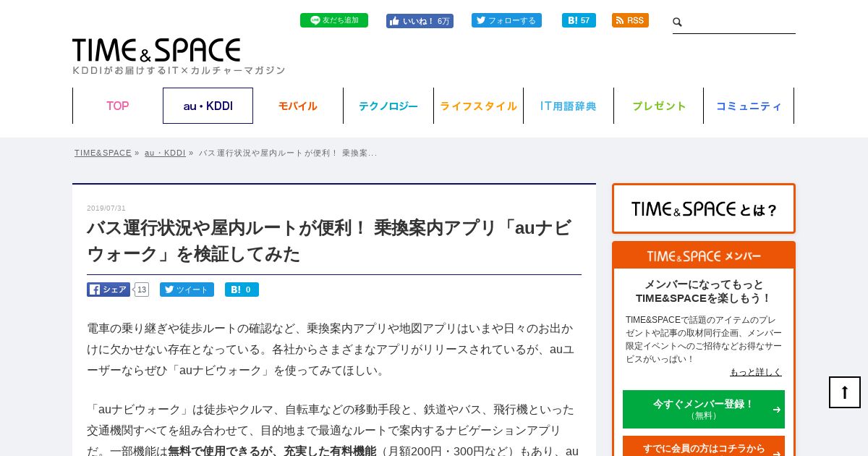Click the site tagline KDDIがお届けするIT×カルチャーマガジン

(179, 70)
